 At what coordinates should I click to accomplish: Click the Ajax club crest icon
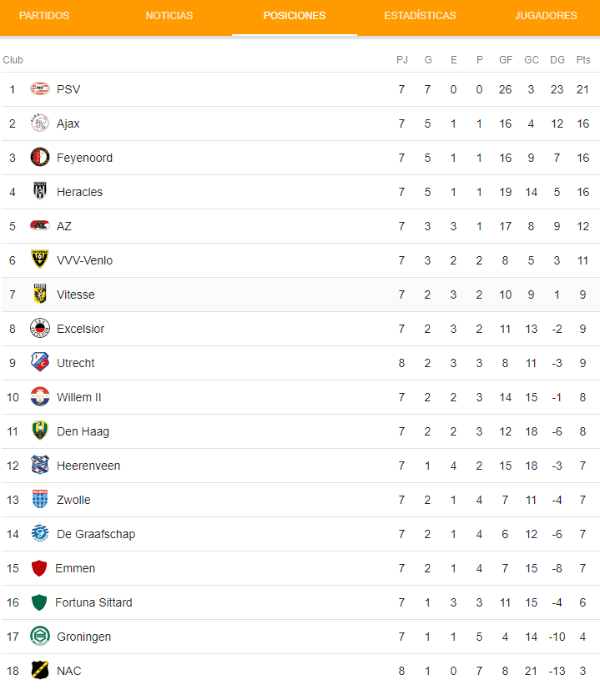[x=40, y=124]
